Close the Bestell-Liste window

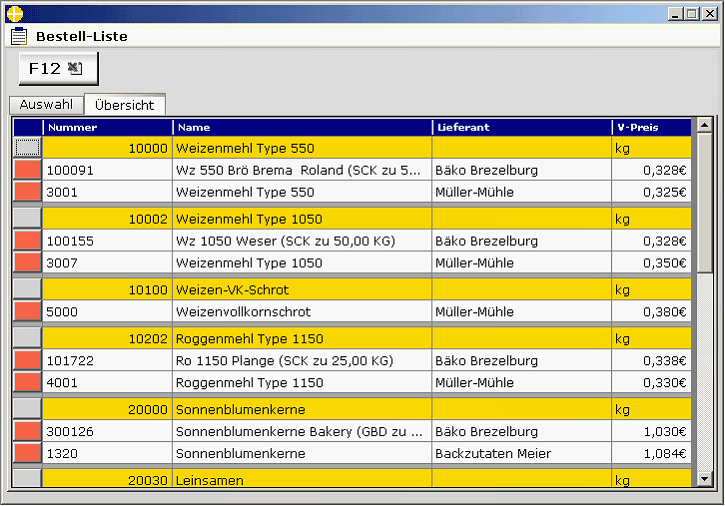[x=710, y=14]
